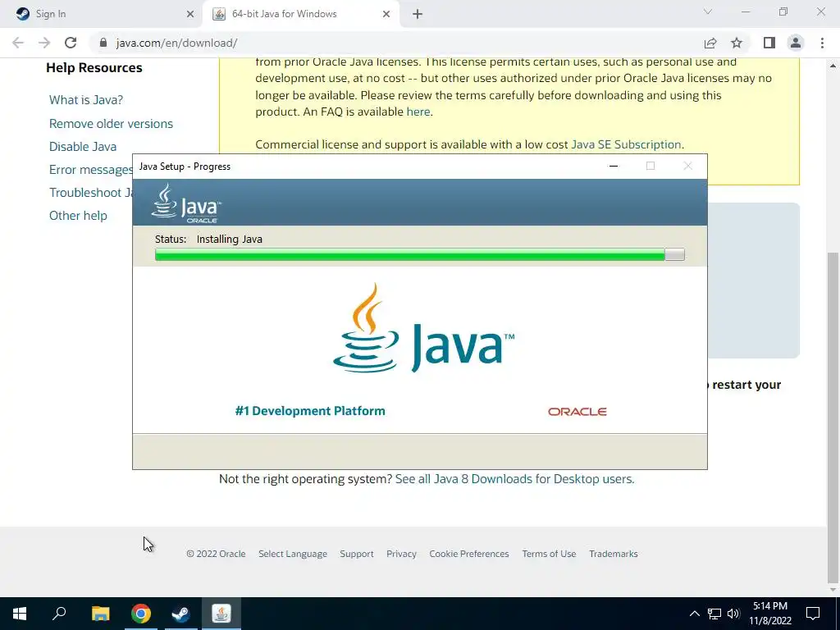Open the Chrome profile avatar
The width and height of the screenshot is (840, 630).
796,43
